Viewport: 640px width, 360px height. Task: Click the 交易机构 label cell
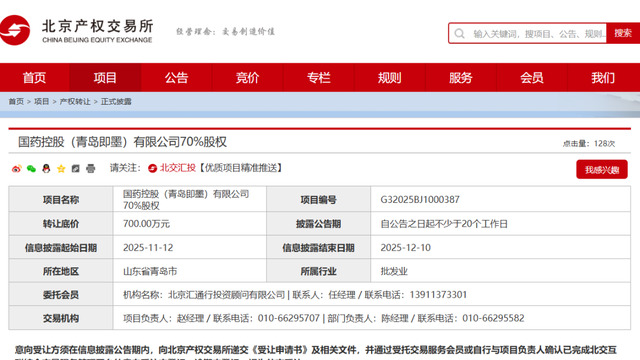point(61,318)
